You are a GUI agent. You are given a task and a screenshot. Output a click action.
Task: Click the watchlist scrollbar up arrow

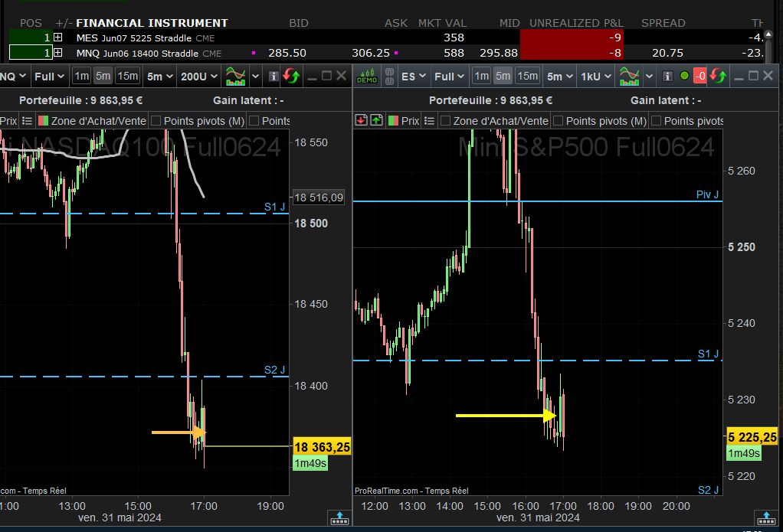[x=768, y=34]
